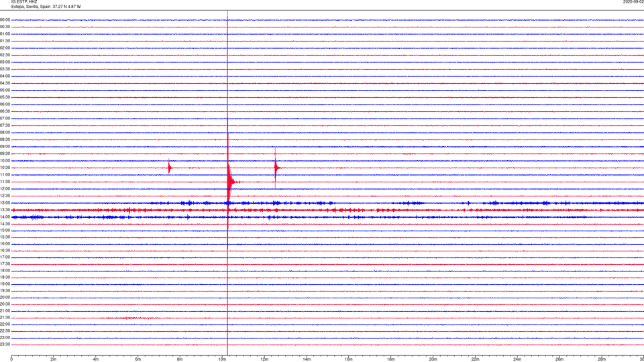Image resolution: width=644 pixels, height=362 pixels.
Task: Select the 8m axis tick label
Action: [180, 359]
